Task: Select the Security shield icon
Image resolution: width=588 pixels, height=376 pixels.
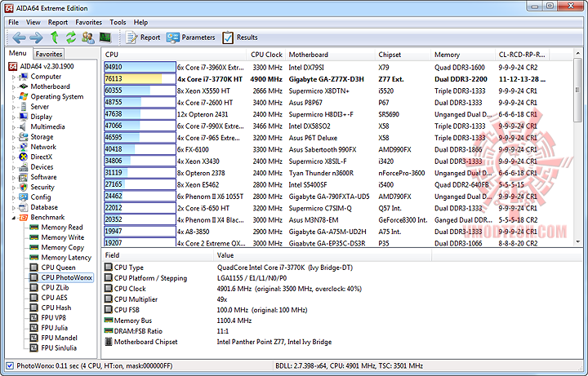Action: coord(23,188)
